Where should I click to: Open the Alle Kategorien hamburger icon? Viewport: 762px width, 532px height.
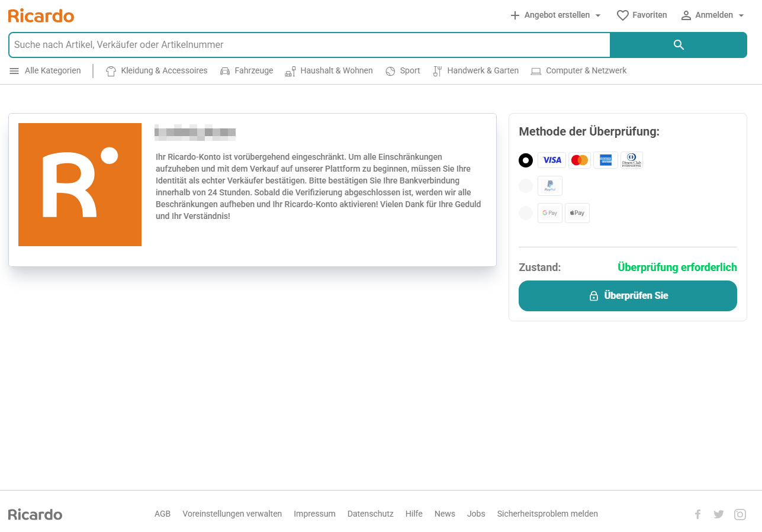[x=14, y=71]
